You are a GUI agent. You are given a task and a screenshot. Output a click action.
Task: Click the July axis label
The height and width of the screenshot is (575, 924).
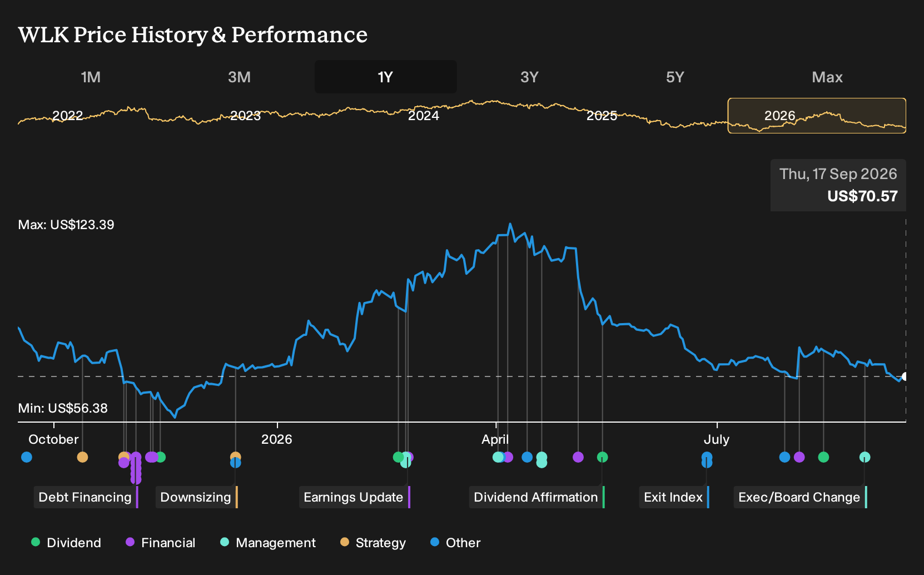717,439
